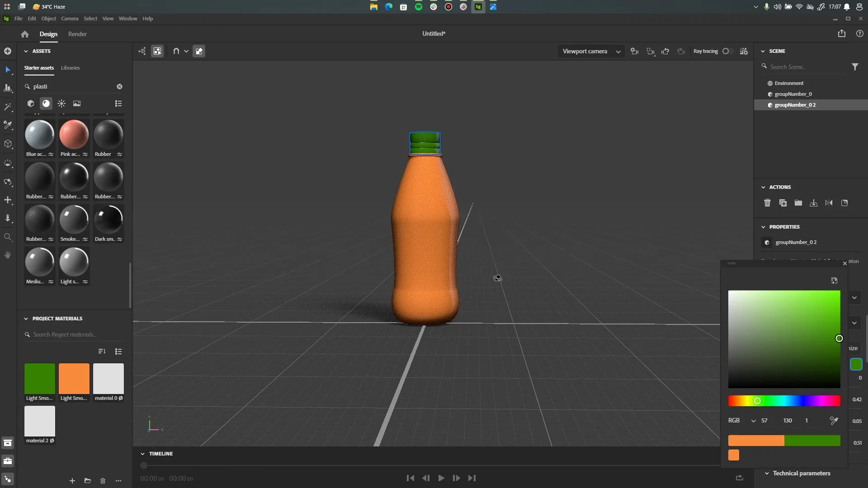Image resolution: width=868 pixels, height=488 pixels.
Task: Delete selected project material trash icon
Action: [x=103, y=481]
